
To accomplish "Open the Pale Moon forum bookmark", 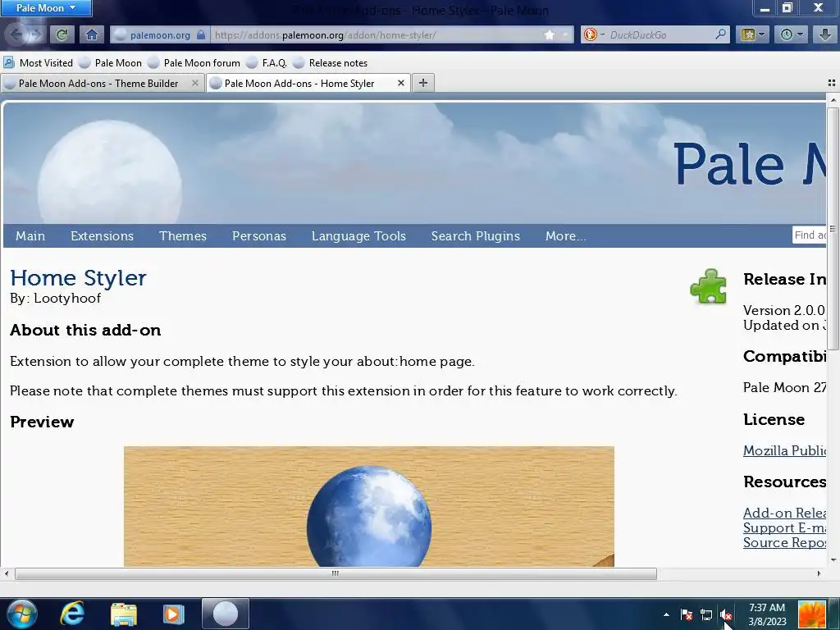I will [x=194, y=62].
